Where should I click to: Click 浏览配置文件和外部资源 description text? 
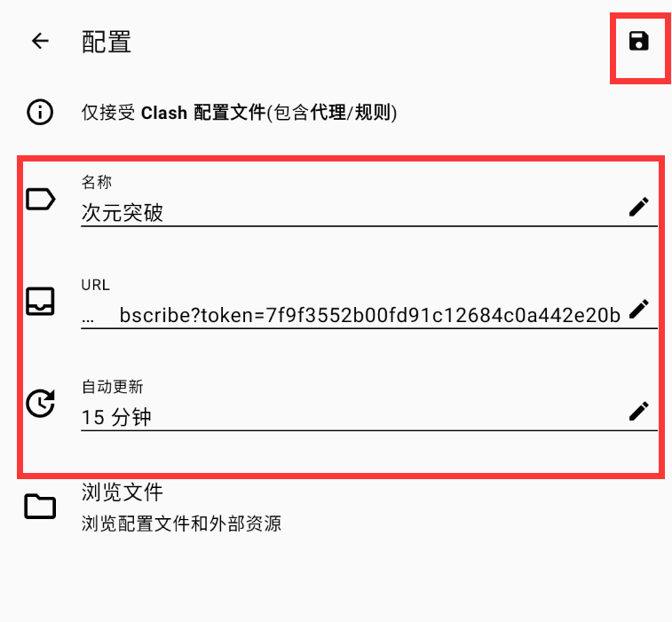coord(181,524)
